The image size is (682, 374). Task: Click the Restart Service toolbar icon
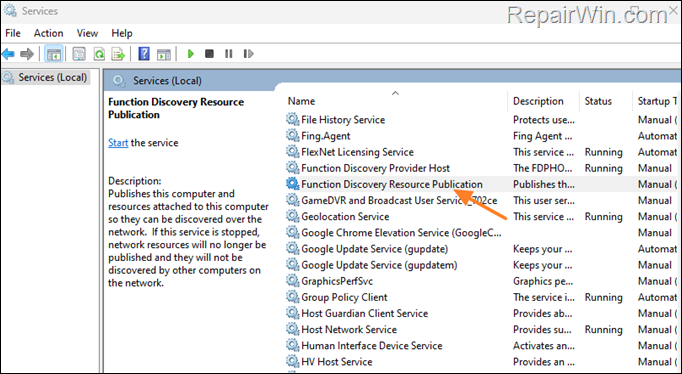(x=248, y=54)
